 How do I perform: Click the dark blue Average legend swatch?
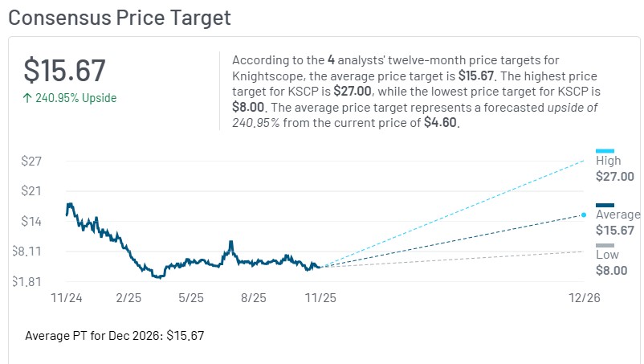(x=605, y=204)
